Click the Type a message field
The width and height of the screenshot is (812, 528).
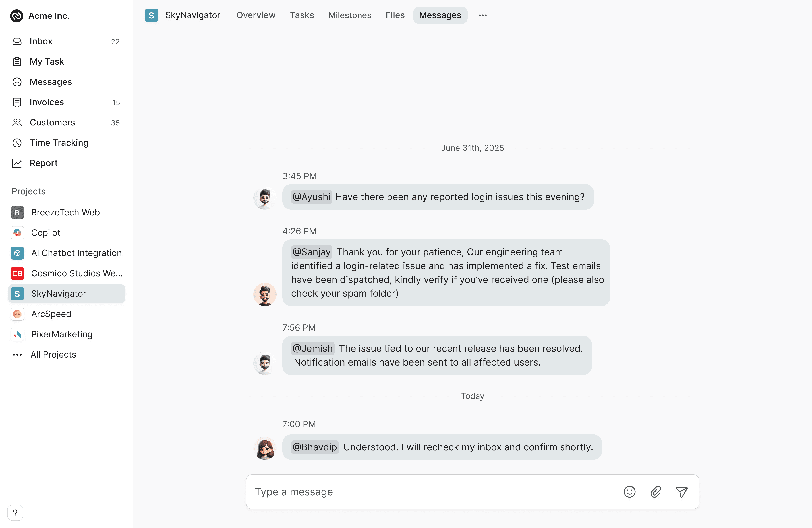pyautogui.click(x=433, y=492)
